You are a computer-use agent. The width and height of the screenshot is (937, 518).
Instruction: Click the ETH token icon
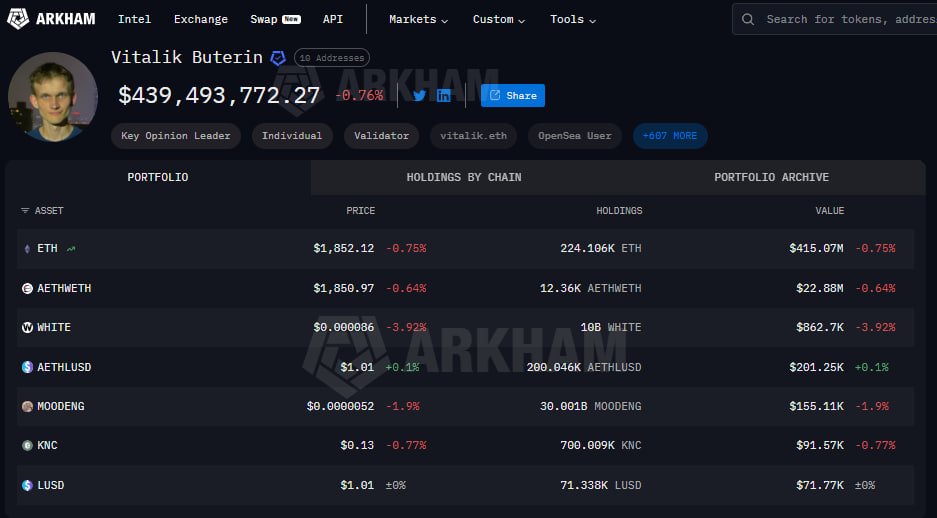point(27,249)
